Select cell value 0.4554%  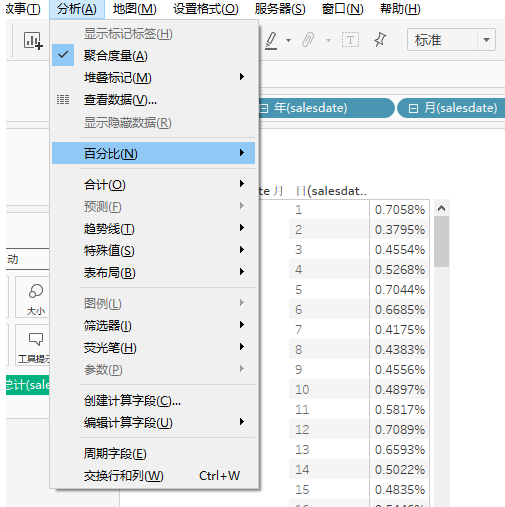400,250
